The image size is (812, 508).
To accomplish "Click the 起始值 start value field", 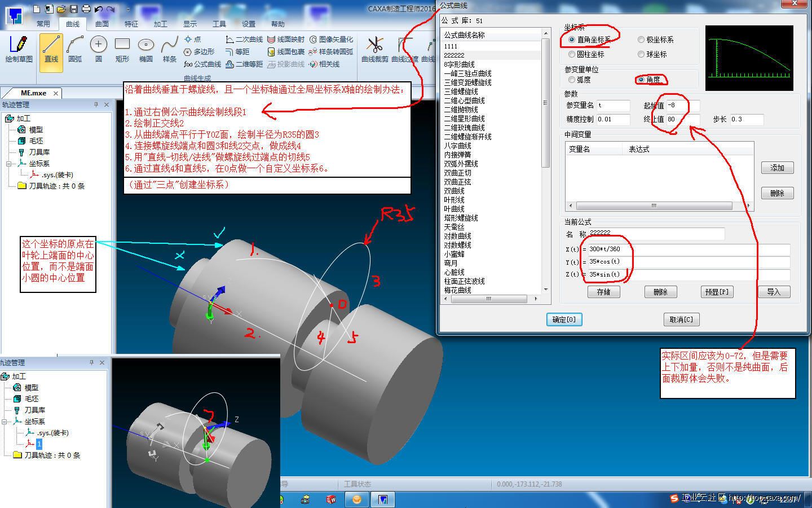I will point(682,105).
